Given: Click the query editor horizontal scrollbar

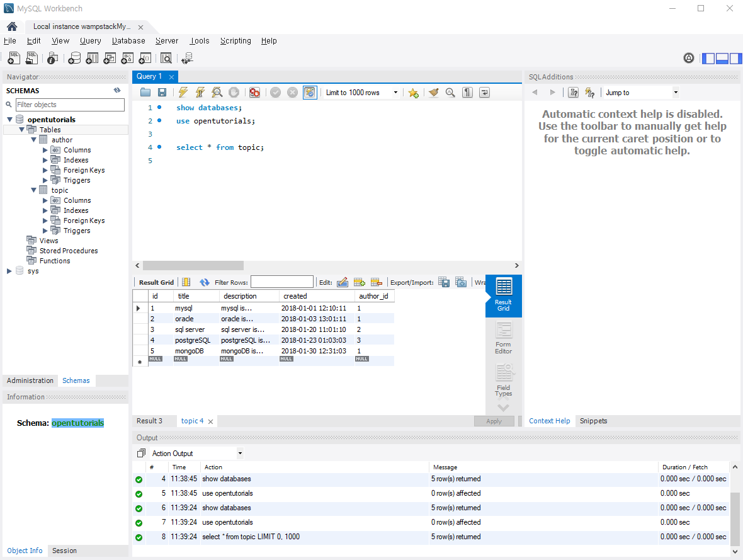Looking at the screenshot, I should click(193, 266).
